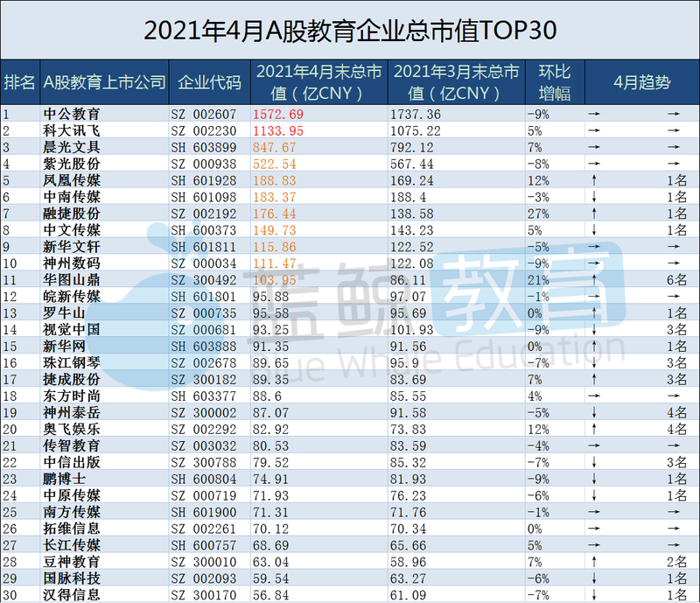
Task: Click company name 华图山鼎
Action: pyautogui.click(x=72, y=279)
